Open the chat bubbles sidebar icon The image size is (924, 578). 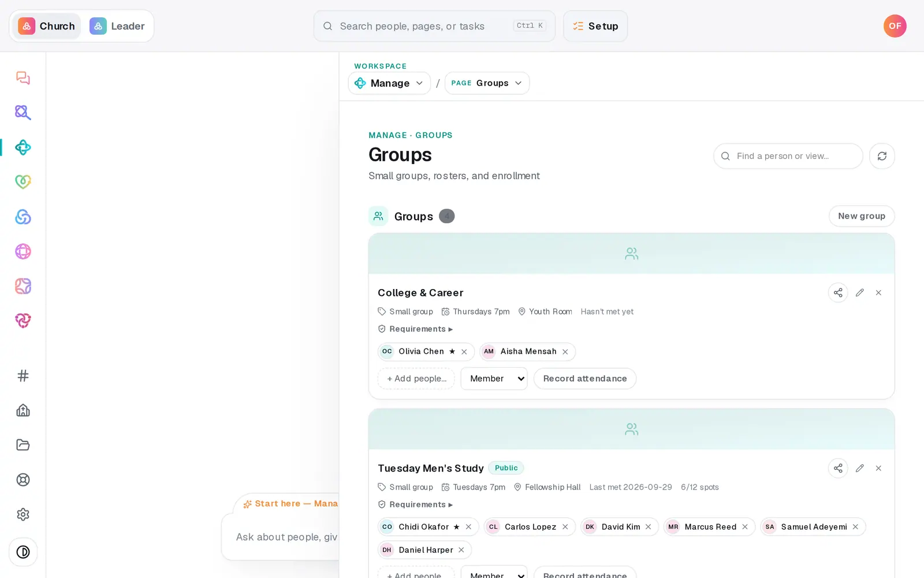tap(23, 78)
